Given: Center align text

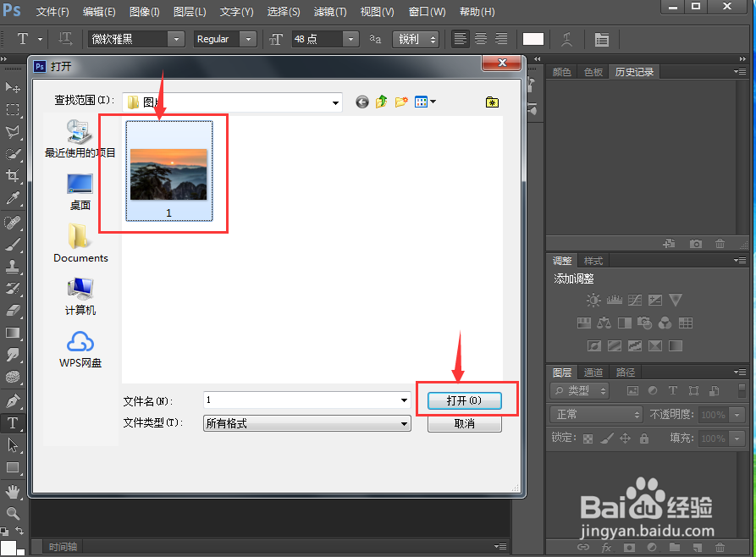Looking at the screenshot, I should [x=481, y=39].
